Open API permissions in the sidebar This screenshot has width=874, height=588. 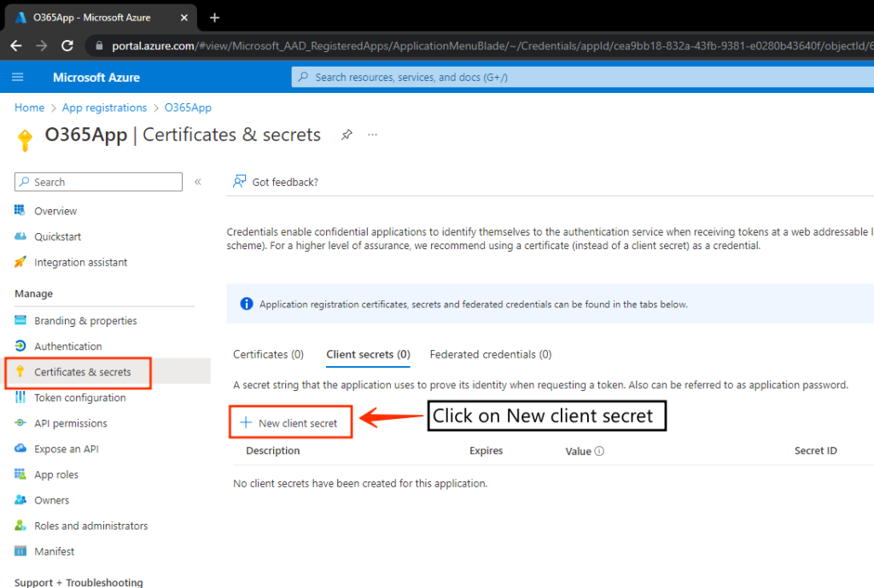70,423
